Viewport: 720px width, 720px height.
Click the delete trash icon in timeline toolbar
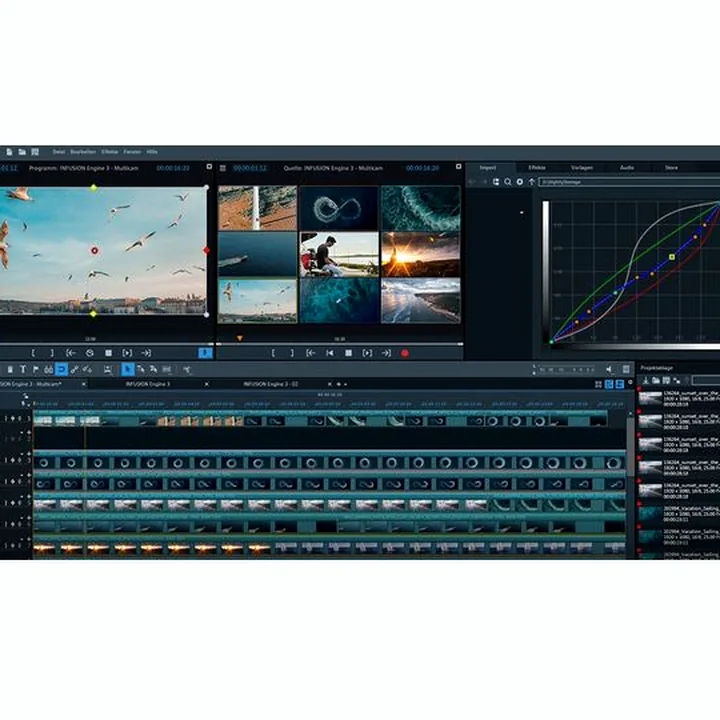point(10,369)
